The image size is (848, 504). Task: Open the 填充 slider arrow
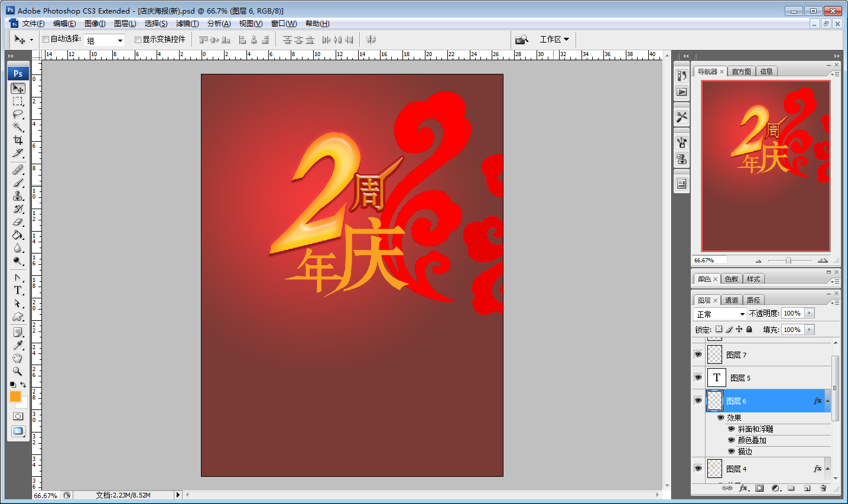click(810, 330)
